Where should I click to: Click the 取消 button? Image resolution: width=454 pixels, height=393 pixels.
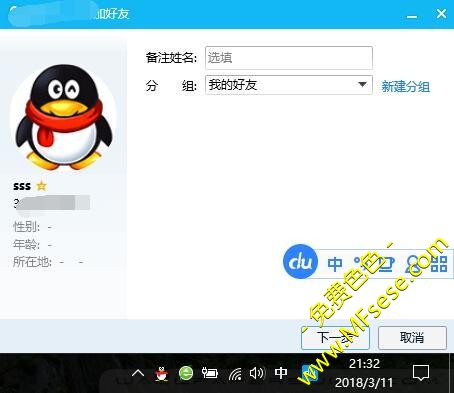coord(412,338)
